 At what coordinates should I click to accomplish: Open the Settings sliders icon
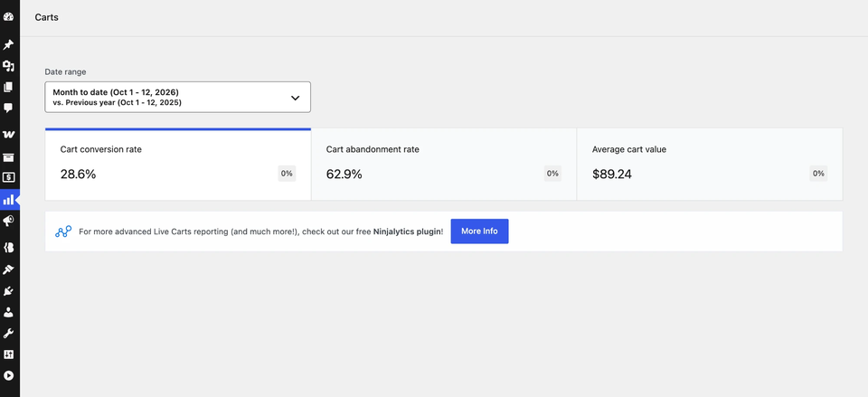tap(8, 354)
